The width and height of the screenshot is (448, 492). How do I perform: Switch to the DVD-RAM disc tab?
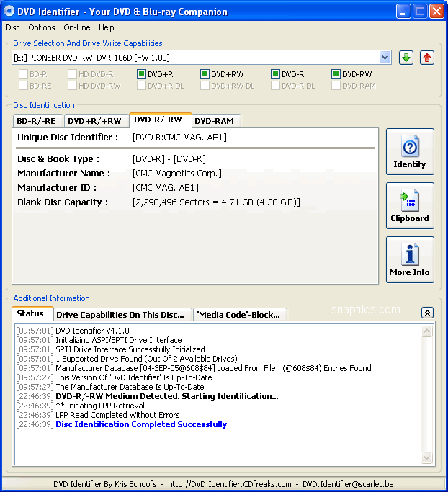point(216,121)
